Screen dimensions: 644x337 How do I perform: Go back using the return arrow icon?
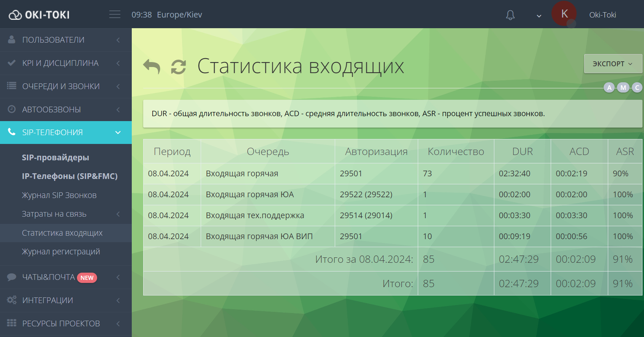coord(152,66)
